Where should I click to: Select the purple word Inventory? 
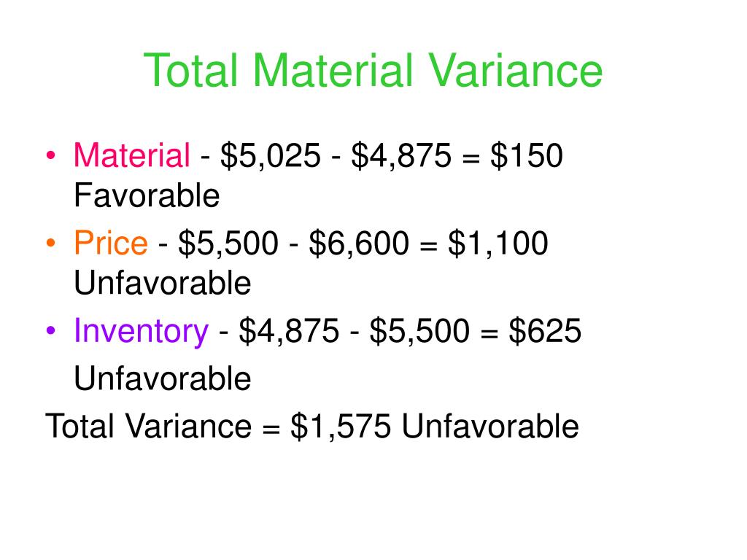(141, 332)
